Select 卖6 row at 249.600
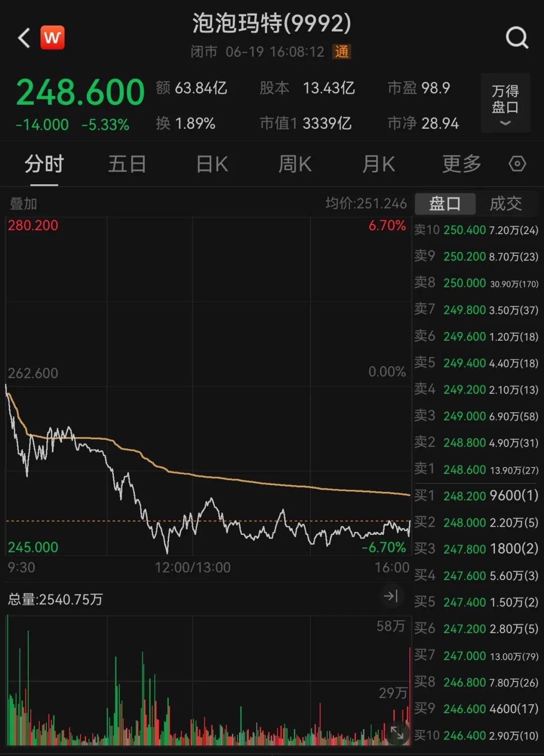Screen dimensions: 544x756 tap(476, 336)
